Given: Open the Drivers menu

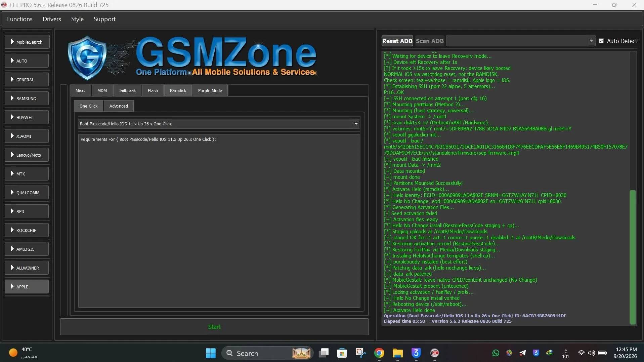Looking at the screenshot, I should (52, 19).
